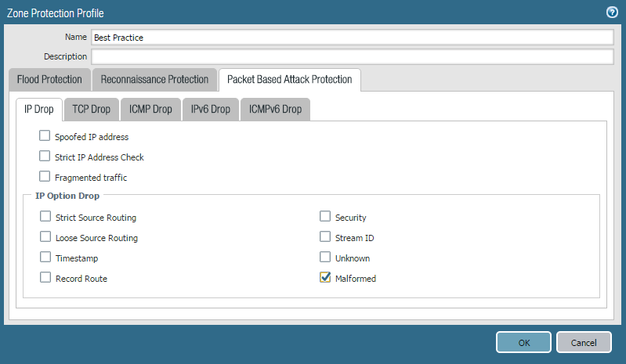Check Strict IP Address Check option
The width and height of the screenshot is (626, 364).
tap(45, 157)
